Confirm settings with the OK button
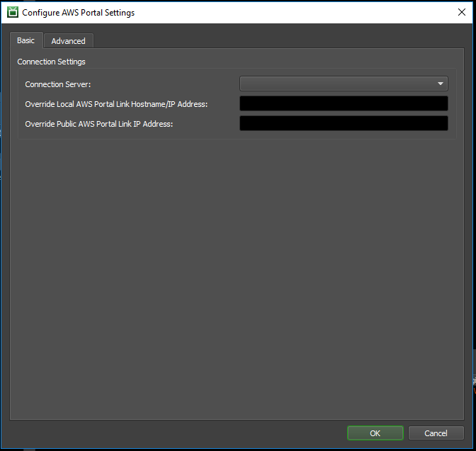Image resolution: width=476 pixels, height=451 pixels. (x=375, y=433)
